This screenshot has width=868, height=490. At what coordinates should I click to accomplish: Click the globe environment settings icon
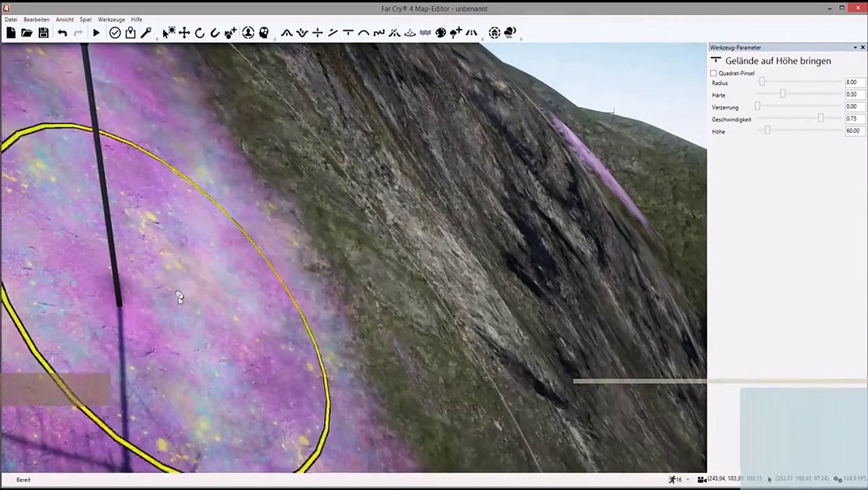tap(495, 33)
